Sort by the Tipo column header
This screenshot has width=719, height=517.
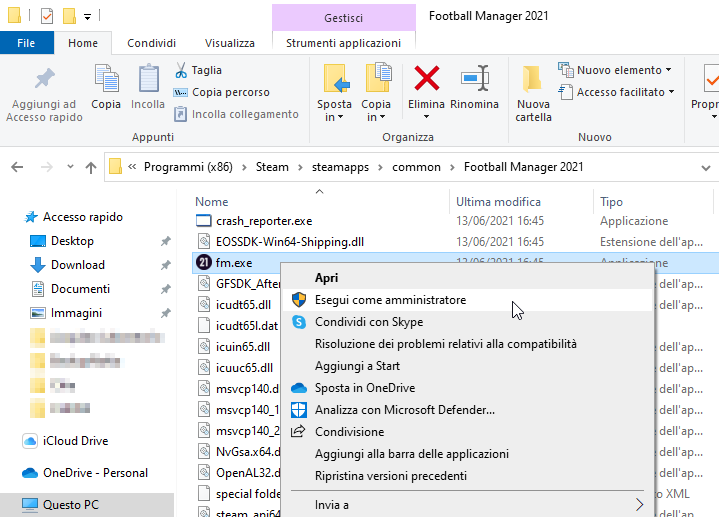coord(611,202)
